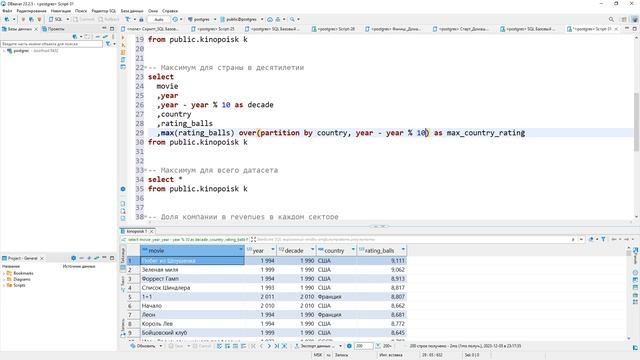Select row number 7 header
Screen dimensions: 640x360
(x=133, y=315)
